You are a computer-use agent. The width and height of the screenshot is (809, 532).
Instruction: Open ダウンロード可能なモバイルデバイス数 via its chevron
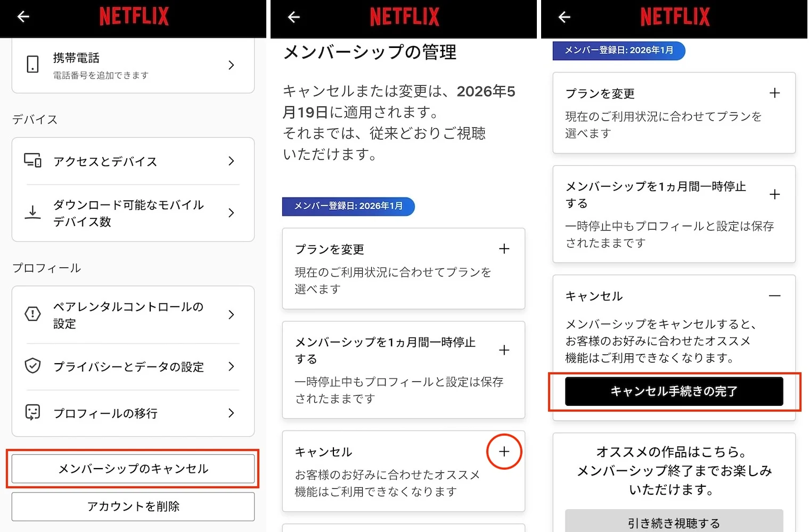click(x=231, y=213)
